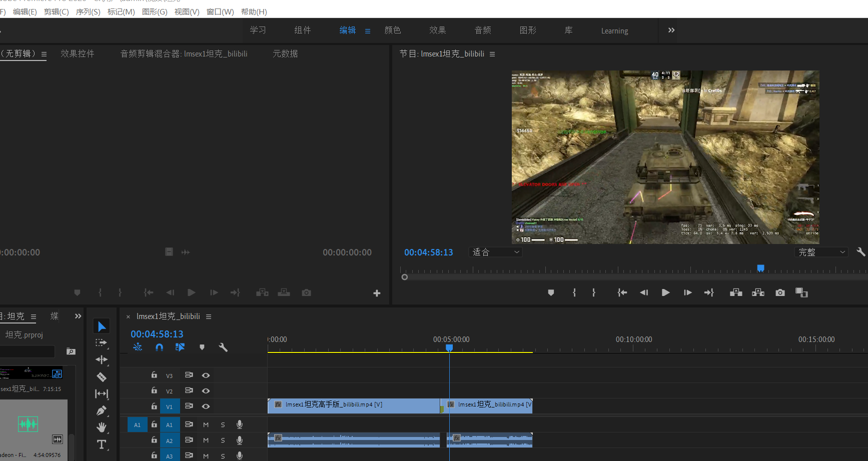Toggle lock on the V3 track
The width and height of the screenshot is (868, 461).
154,375
